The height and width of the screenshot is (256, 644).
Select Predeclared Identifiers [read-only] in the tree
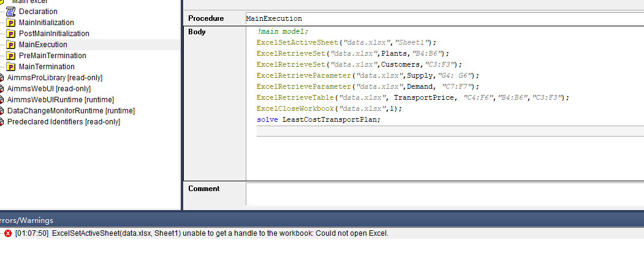click(x=64, y=122)
